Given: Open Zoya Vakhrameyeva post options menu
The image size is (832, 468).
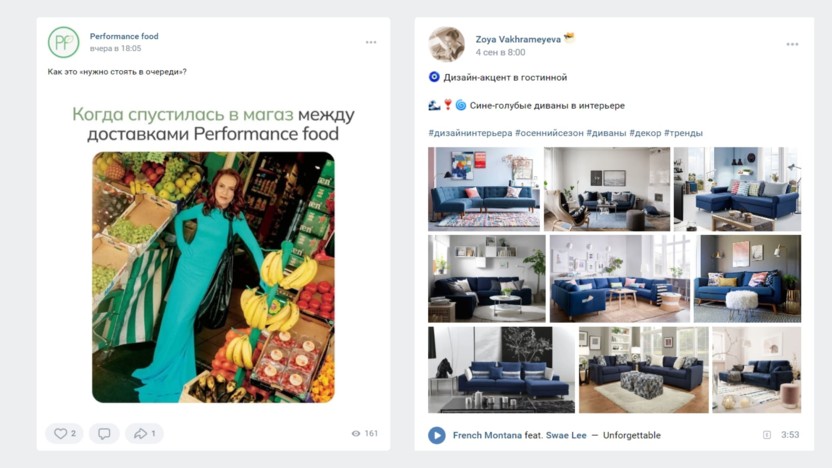Looking at the screenshot, I should coord(792,44).
